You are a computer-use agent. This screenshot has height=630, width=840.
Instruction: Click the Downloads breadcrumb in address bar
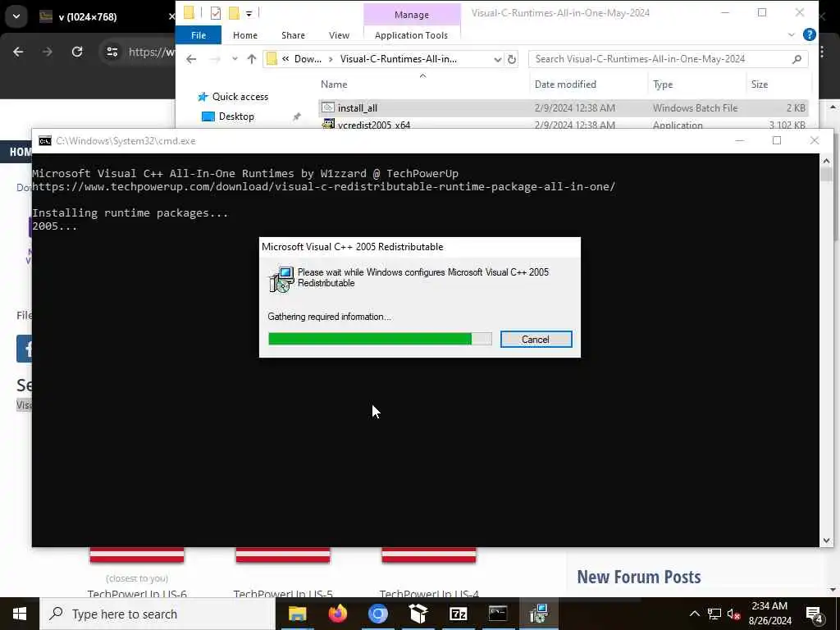pyautogui.click(x=308, y=59)
